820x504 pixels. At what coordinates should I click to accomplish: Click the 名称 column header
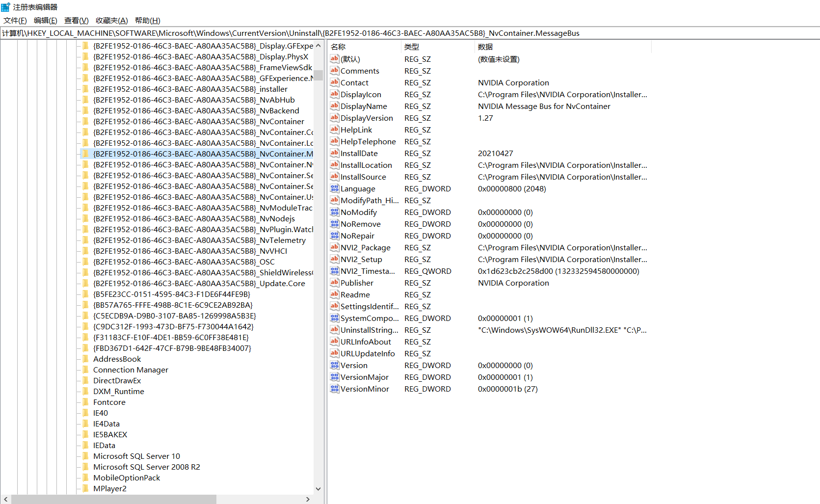pos(364,47)
